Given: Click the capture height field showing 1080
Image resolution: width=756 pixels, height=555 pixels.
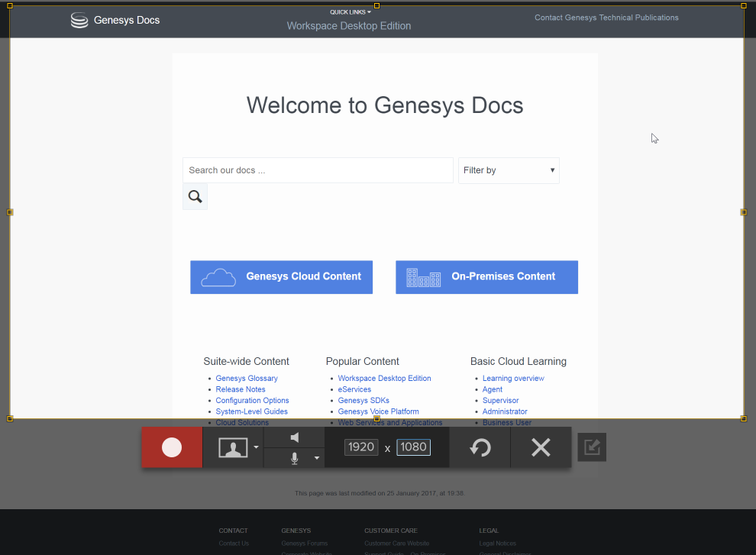Looking at the screenshot, I should [413, 447].
